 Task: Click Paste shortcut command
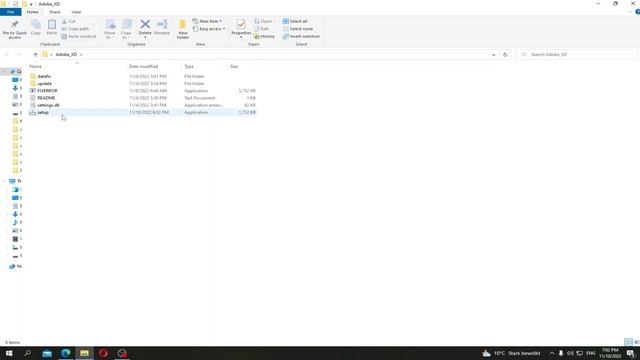(79, 36)
